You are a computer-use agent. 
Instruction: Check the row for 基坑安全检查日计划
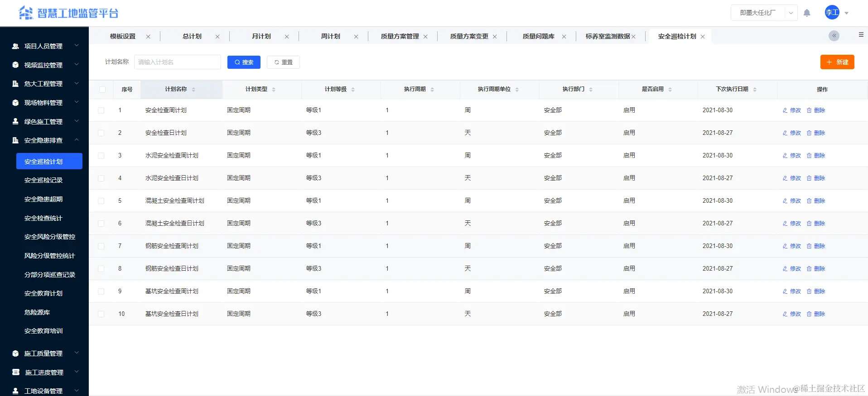click(x=101, y=314)
